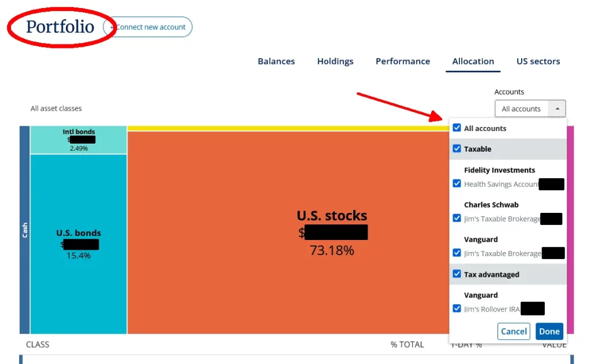Select the Allocation tab
591x364 pixels.
473,61
